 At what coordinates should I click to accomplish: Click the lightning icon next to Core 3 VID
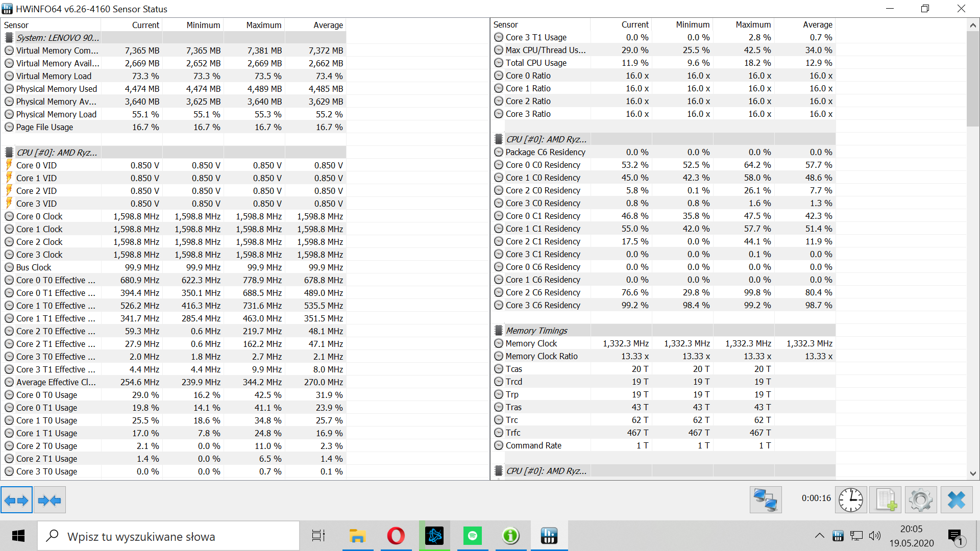coord(9,203)
